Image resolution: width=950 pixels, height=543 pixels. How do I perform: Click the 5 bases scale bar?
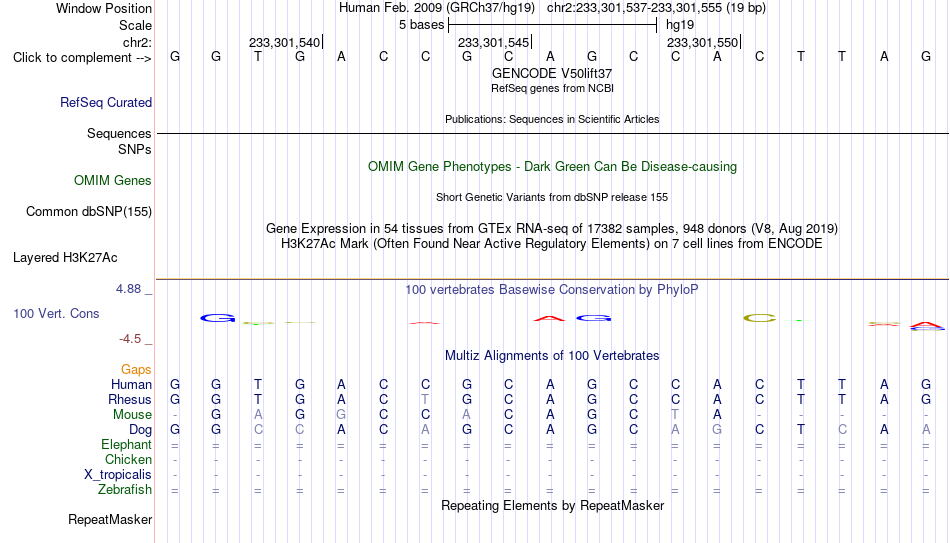pos(552,25)
